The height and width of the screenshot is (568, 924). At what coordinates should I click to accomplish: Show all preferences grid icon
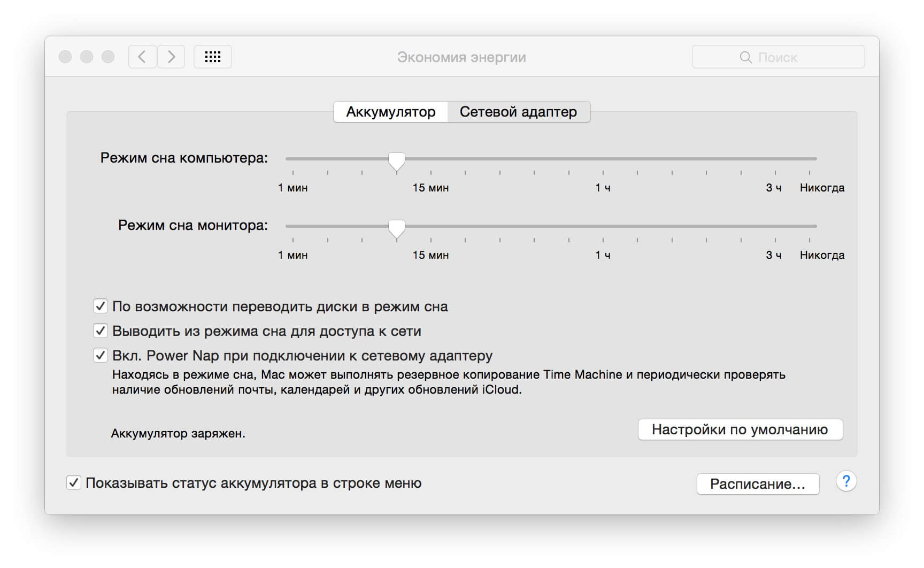213,57
